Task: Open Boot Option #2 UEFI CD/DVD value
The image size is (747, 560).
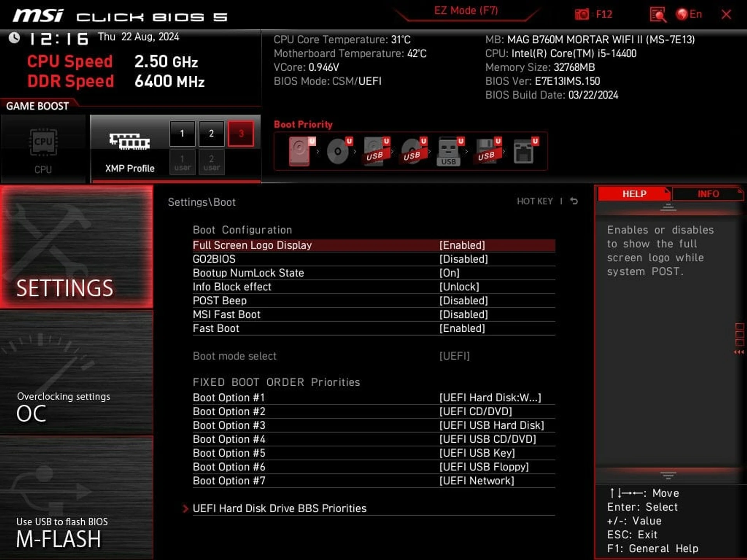Action: (475, 411)
